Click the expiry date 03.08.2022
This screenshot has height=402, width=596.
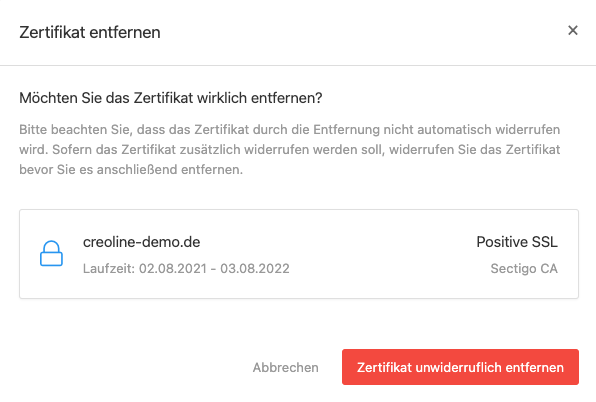255,269
